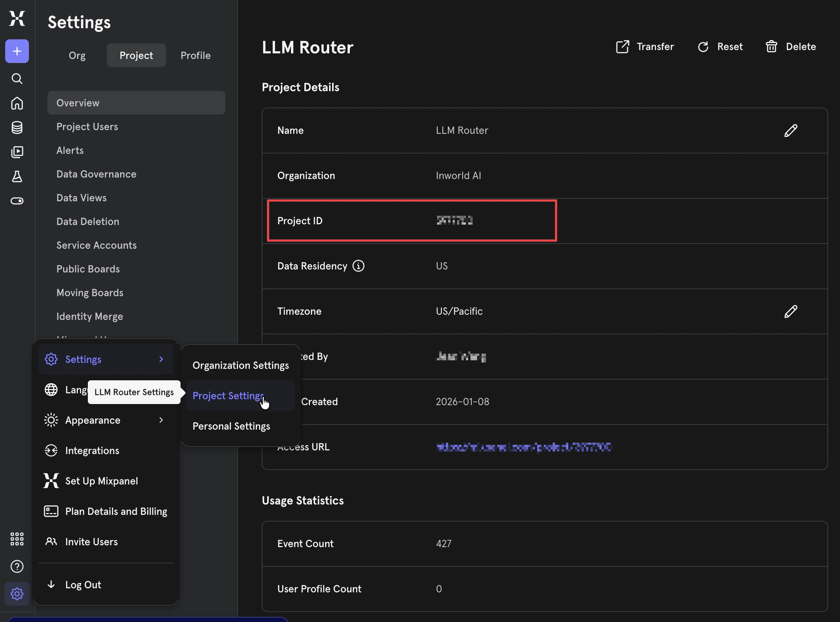Open the experiments flask icon
Image resolution: width=840 pixels, height=622 pixels.
tap(17, 176)
